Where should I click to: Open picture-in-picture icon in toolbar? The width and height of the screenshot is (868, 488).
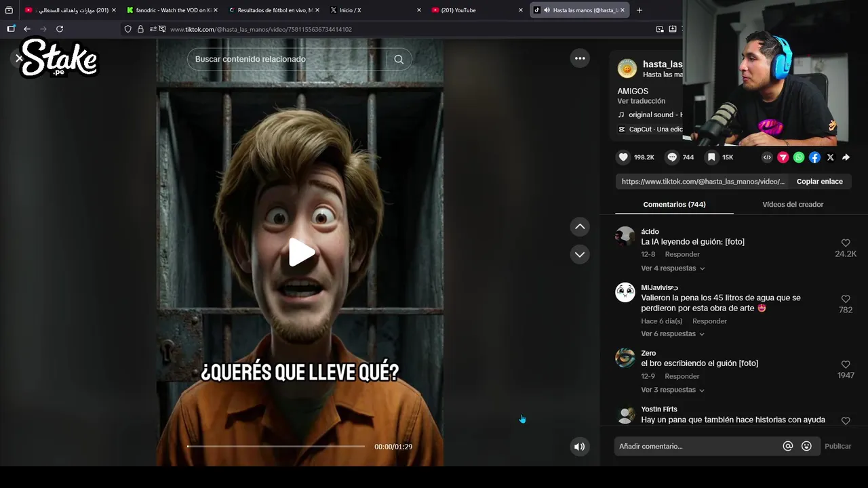[660, 29]
